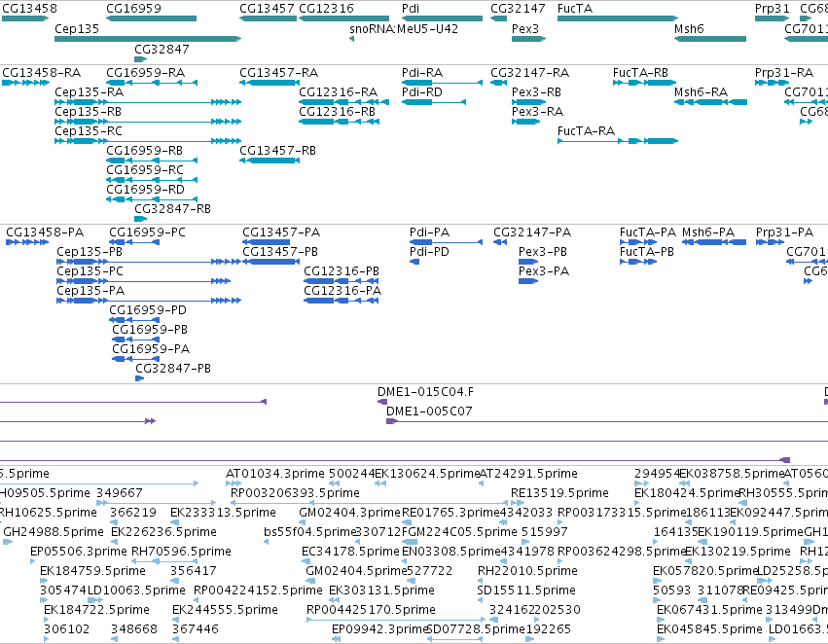Select the Cep135-PB protein label
828x644 pixels.
pos(90,252)
